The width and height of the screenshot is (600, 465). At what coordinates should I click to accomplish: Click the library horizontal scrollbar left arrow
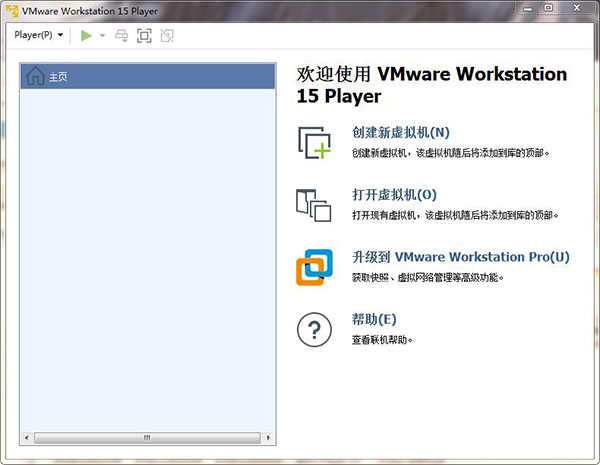point(27,438)
